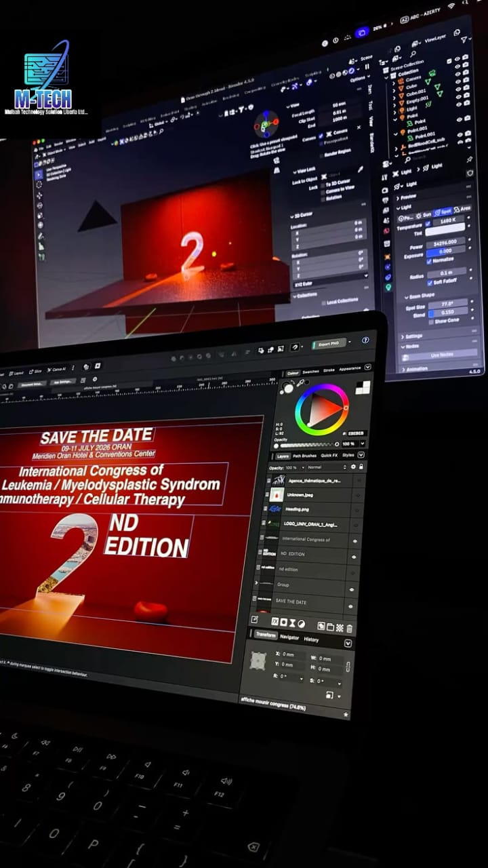Click the Canva AI toolbar button
This screenshot has width=488, height=868.
point(58,369)
